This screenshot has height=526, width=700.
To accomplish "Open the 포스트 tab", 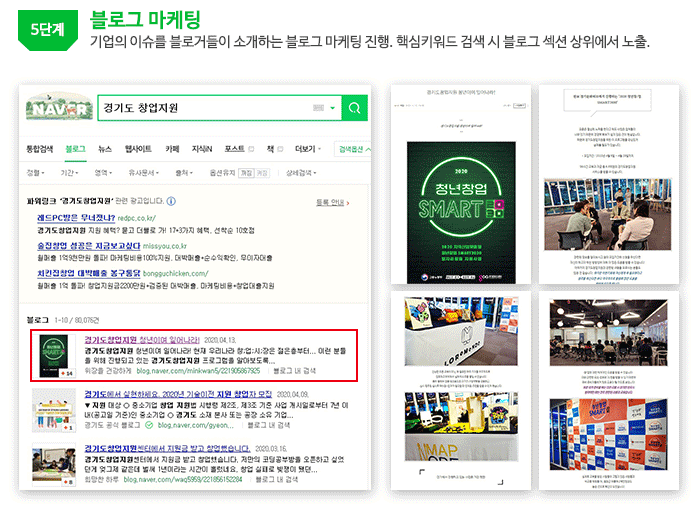I will (x=234, y=149).
